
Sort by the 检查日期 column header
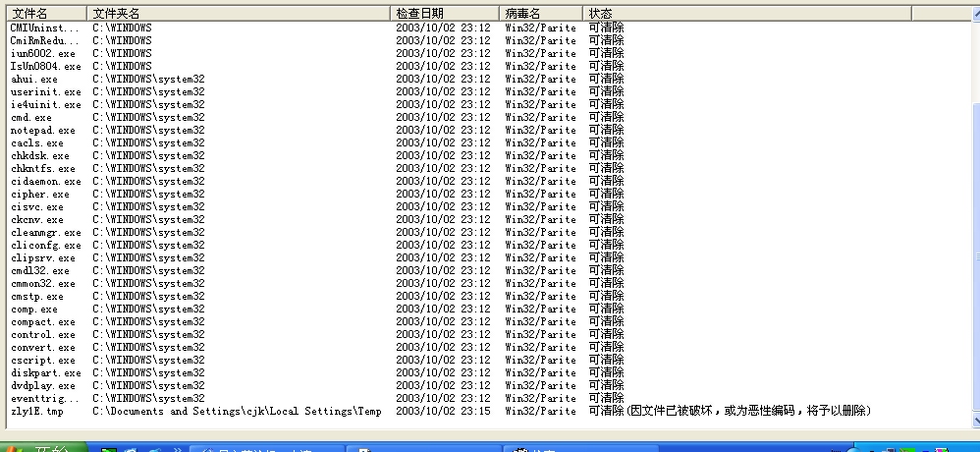click(446, 13)
